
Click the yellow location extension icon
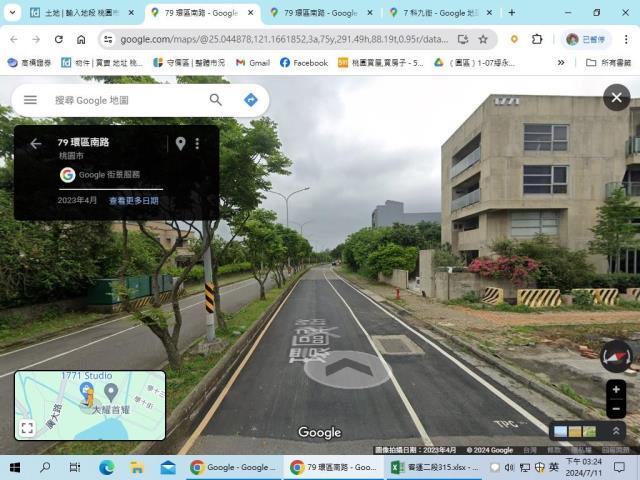tap(514, 39)
